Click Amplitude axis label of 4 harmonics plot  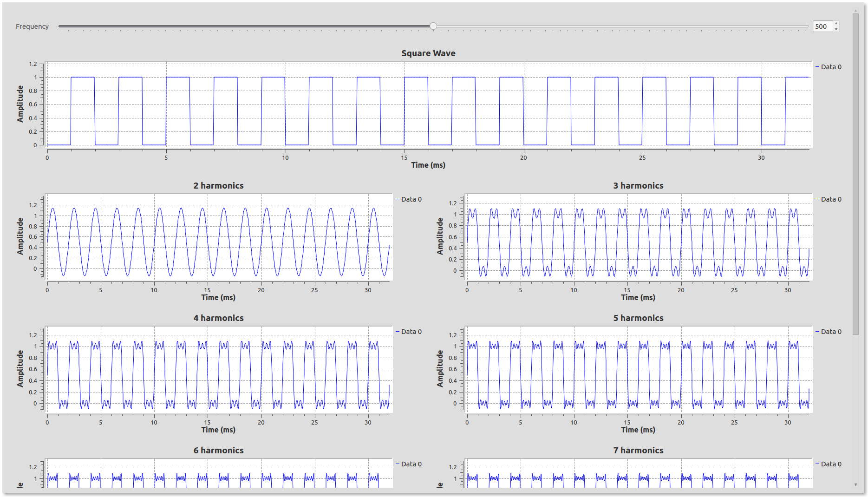[20, 369]
